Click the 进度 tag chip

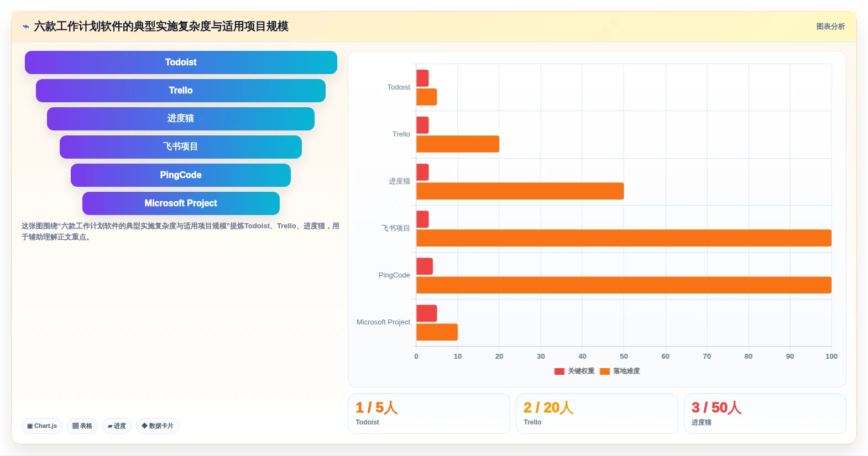(117, 426)
